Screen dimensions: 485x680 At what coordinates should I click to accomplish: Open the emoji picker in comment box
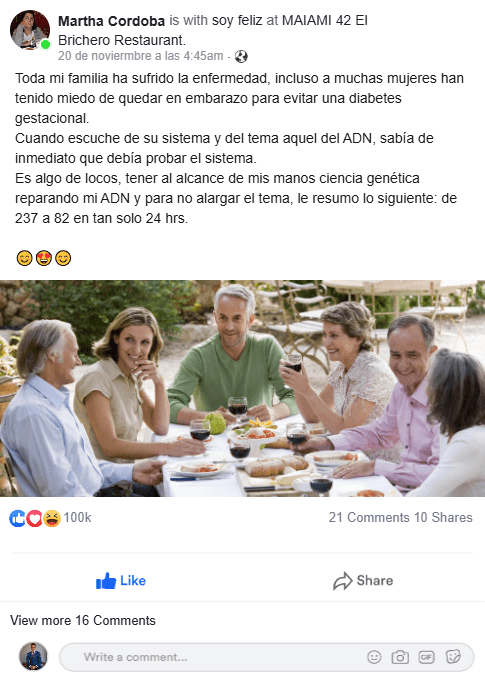(x=374, y=657)
